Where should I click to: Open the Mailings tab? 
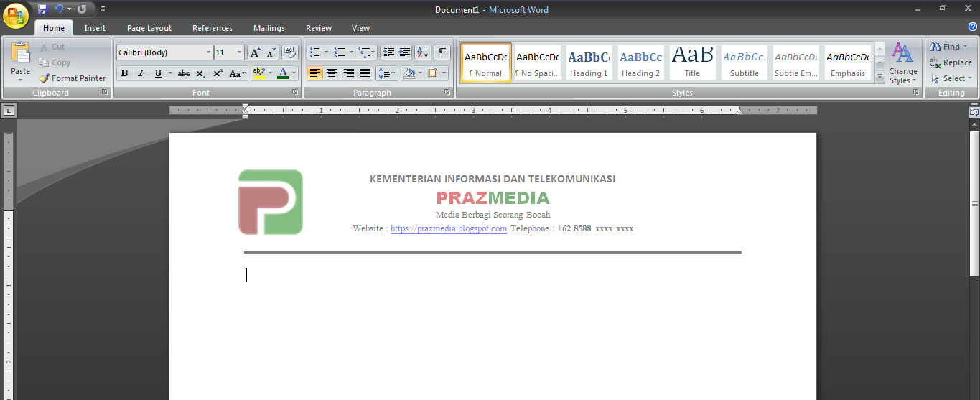point(269,28)
